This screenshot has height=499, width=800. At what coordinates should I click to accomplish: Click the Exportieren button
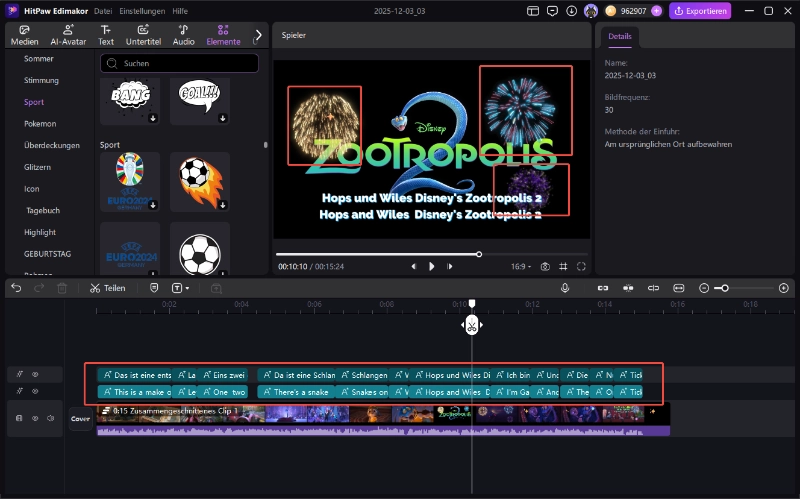(x=700, y=11)
